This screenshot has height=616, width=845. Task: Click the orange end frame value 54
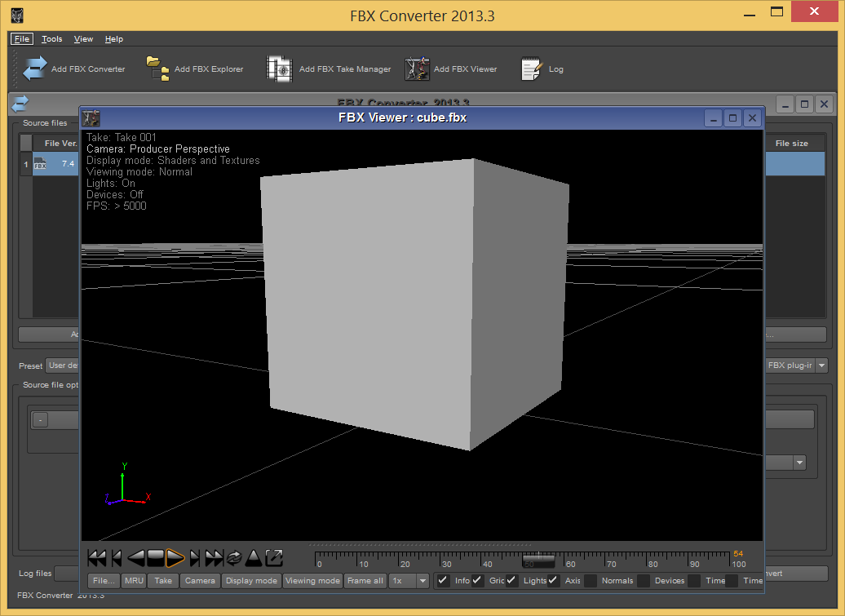738,553
